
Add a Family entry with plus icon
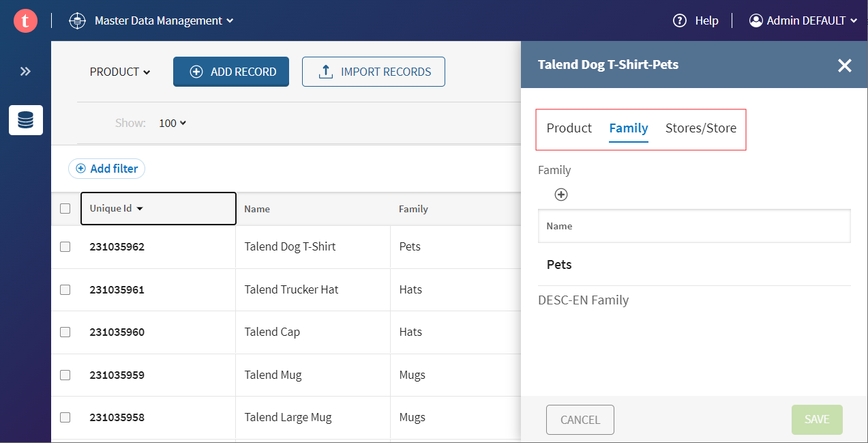[x=561, y=195]
